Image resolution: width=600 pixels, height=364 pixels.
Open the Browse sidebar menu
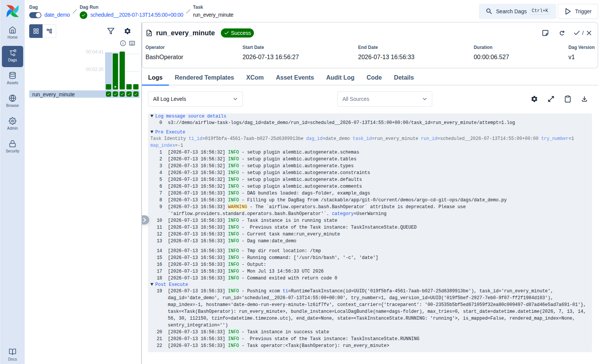[x=13, y=101]
